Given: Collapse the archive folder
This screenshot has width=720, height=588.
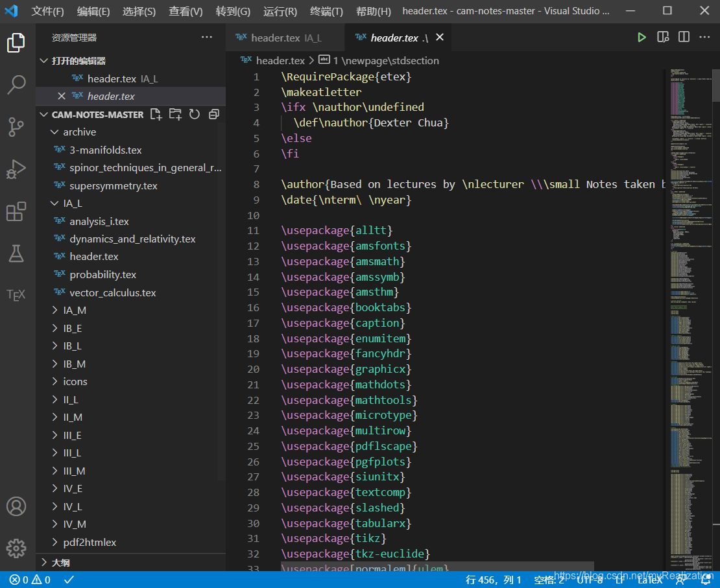Looking at the screenshot, I should pos(54,132).
